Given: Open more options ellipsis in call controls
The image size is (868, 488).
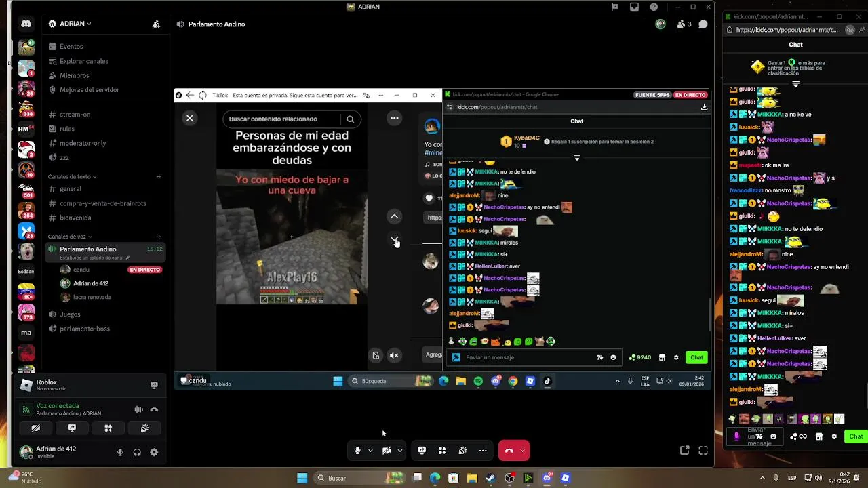Looking at the screenshot, I should click(483, 450).
